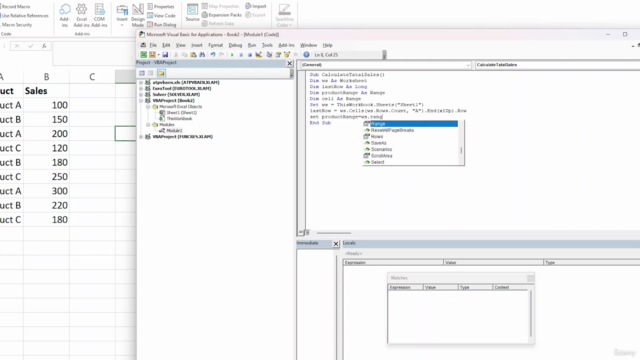Click the Paste icon in VBA toolbar
This screenshot has height=360, width=640.
(193, 55)
